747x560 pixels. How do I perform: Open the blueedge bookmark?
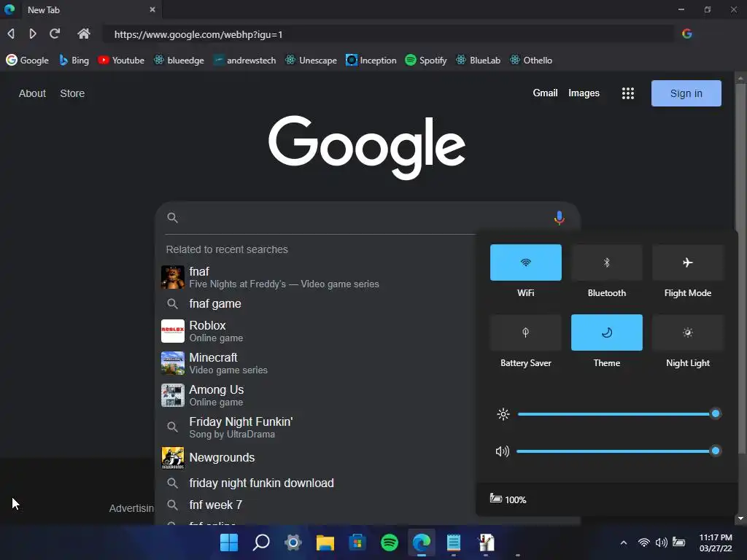point(179,61)
